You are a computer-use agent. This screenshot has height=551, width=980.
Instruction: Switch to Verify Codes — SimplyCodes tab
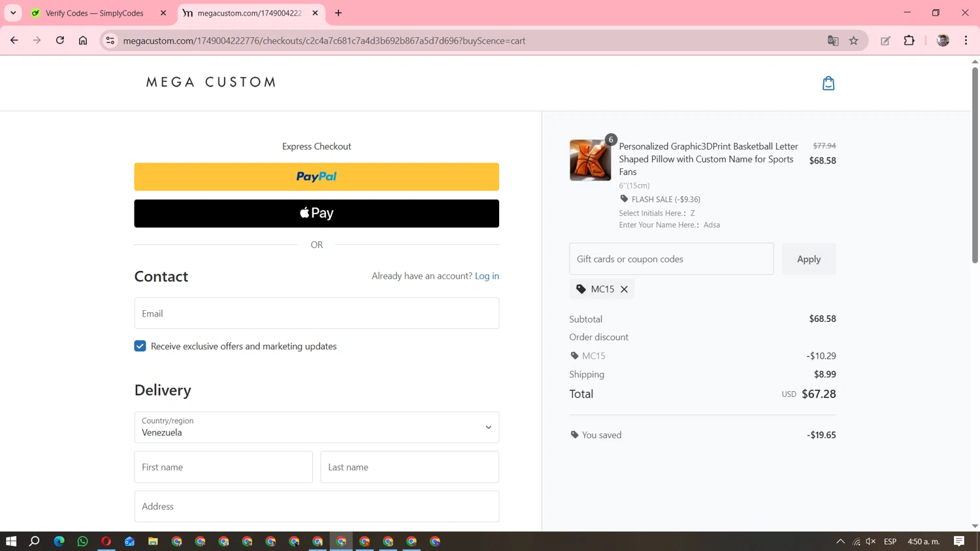coord(95,13)
